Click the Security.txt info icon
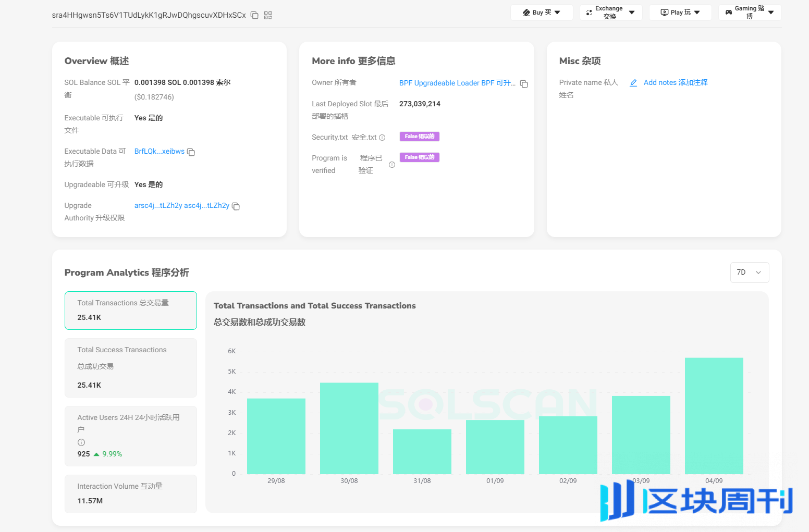This screenshot has width=809, height=532. (x=382, y=138)
